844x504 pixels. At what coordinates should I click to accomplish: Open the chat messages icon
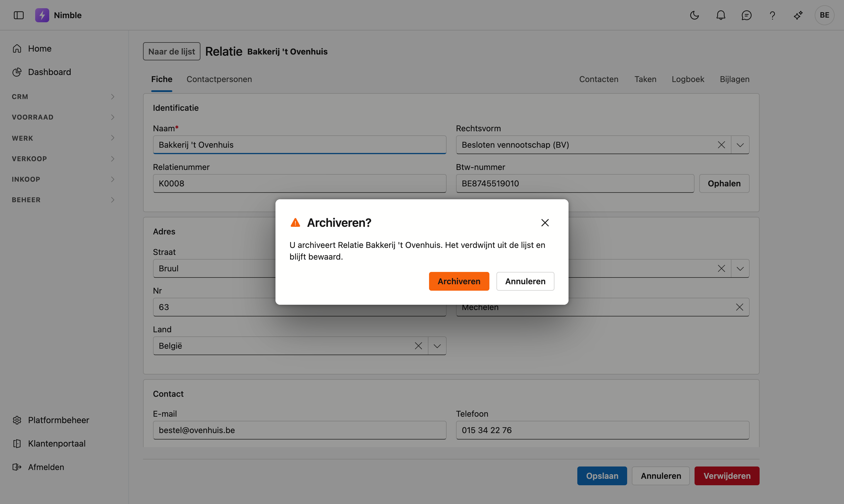click(x=746, y=15)
